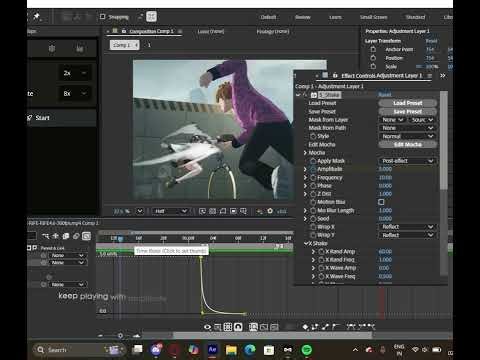Toggle the Motion Blur checkbox in Effect Controls
The height and width of the screenshot is (360, 480).
pyautogui.click(x=381, y=202)
